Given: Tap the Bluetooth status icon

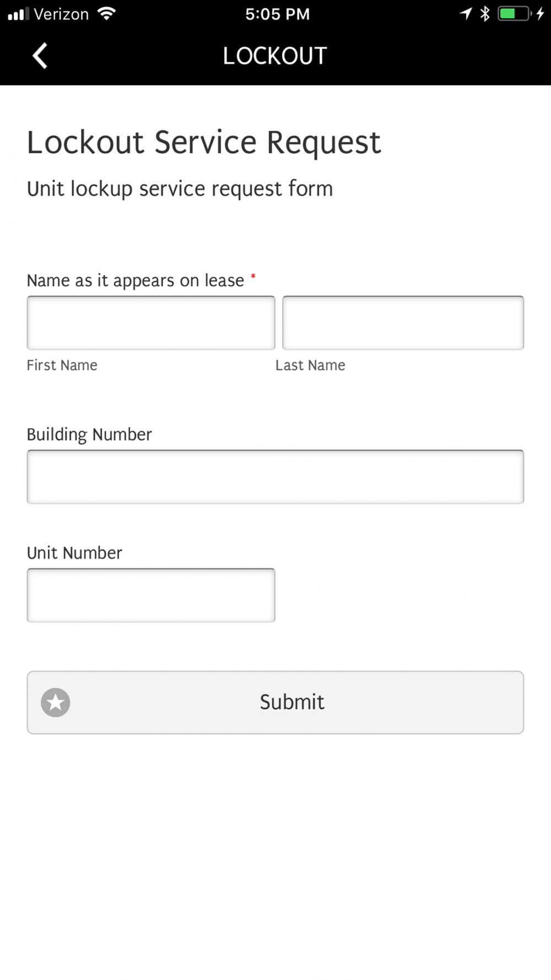Looking at the screenshot, I should pos(485,14).
